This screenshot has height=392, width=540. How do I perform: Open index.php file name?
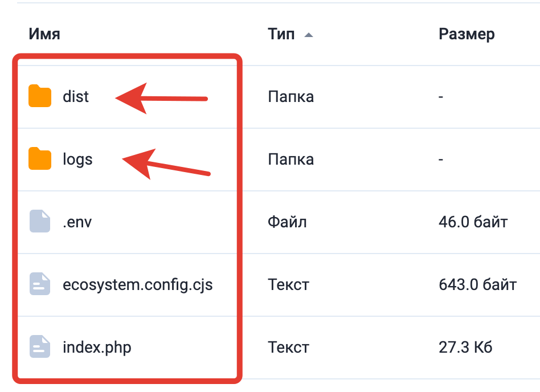pyautogui.click(x=97, y=347)
